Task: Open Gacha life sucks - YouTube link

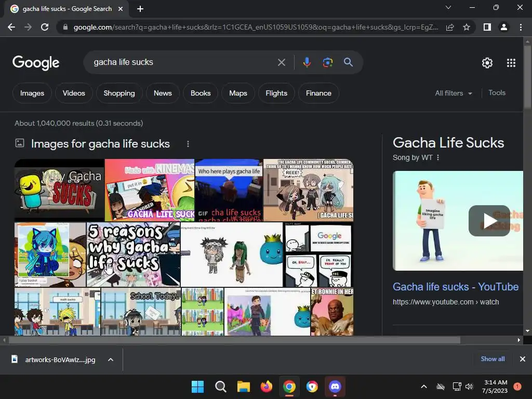Action: pos(456,287)
